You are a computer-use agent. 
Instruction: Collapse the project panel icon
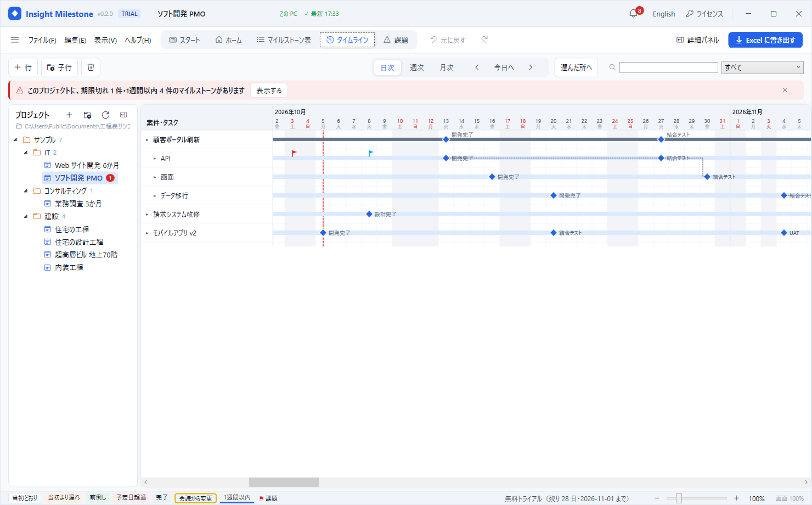pos(123,115)
